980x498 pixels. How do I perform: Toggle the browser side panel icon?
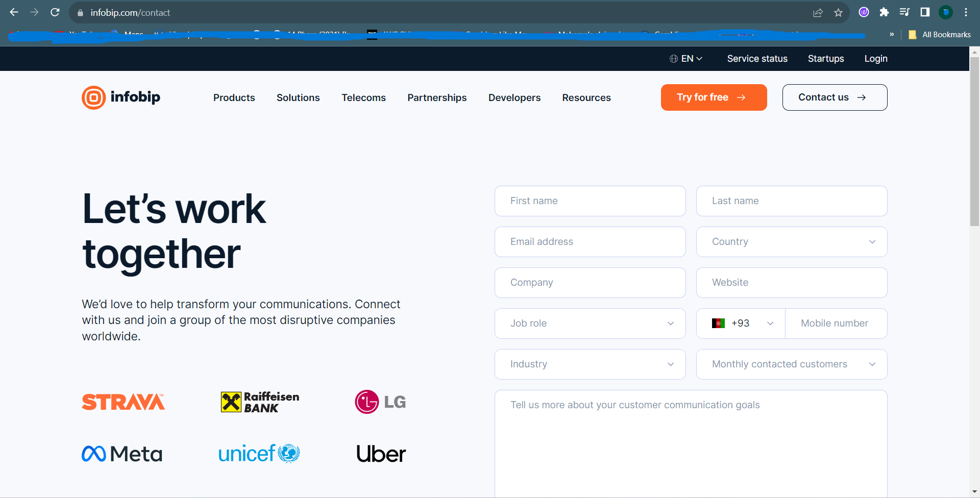pos(925,12)
